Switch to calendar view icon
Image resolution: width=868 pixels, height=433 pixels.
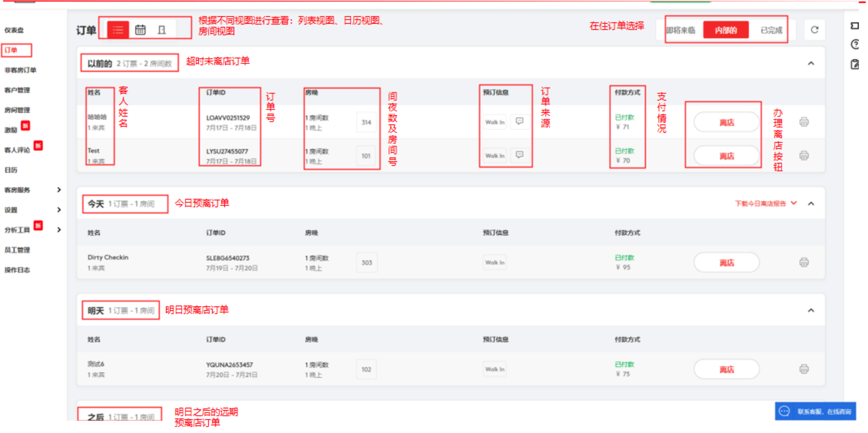[140, 30]
